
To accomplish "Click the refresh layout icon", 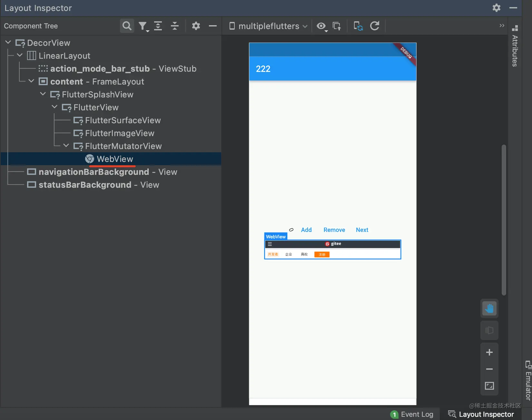I will pyautogui.click(x=375, y=26).
